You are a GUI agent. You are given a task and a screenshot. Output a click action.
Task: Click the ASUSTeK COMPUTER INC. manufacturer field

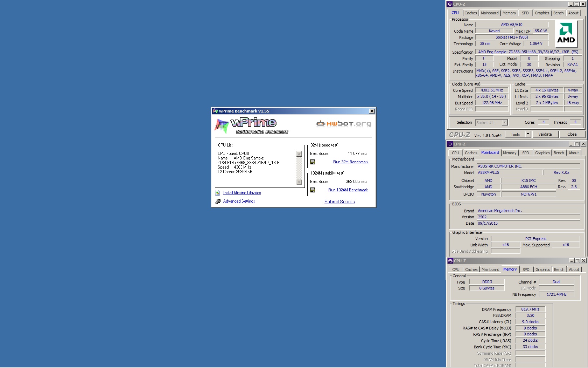[x=528, y=166]
